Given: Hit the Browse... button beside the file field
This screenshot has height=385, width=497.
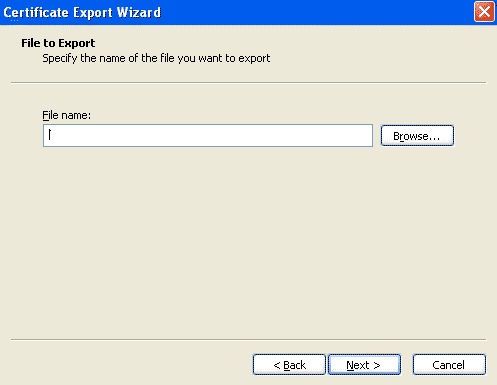Looking at the screenshot, I should tap(417, 136).
